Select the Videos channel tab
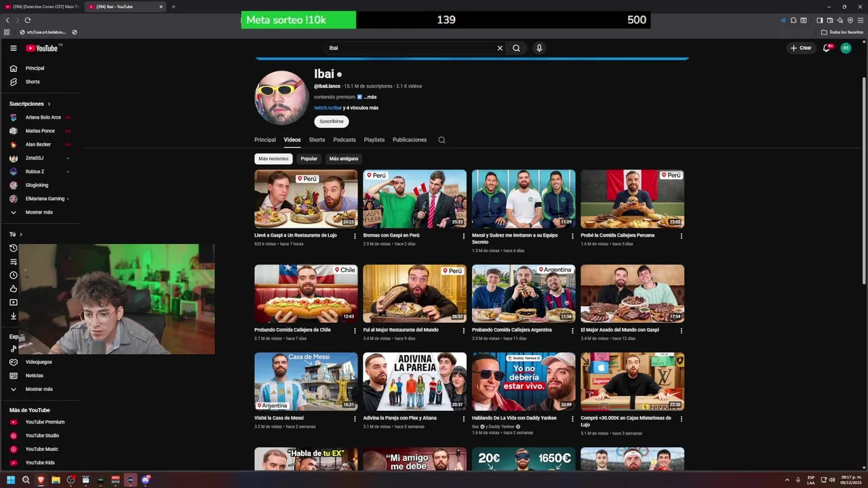Viewport: 868px width, 488px height. click(x=292, y=140)
